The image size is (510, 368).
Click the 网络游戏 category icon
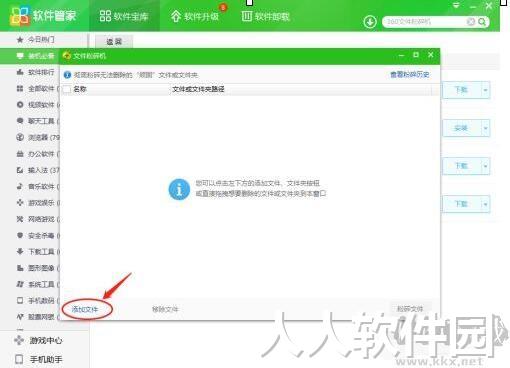tap(20, 219)
